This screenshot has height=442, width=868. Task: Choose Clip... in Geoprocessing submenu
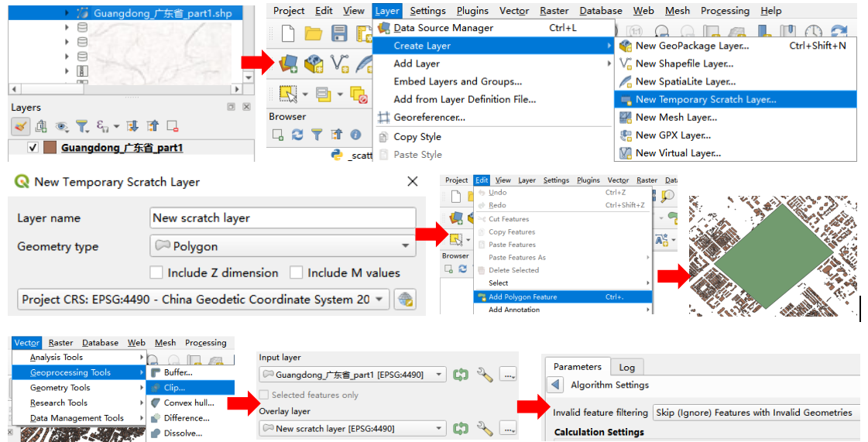point(191,388)
